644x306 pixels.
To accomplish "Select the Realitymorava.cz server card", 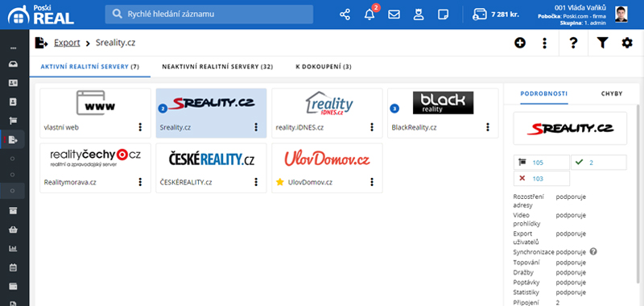I will 95,168.
